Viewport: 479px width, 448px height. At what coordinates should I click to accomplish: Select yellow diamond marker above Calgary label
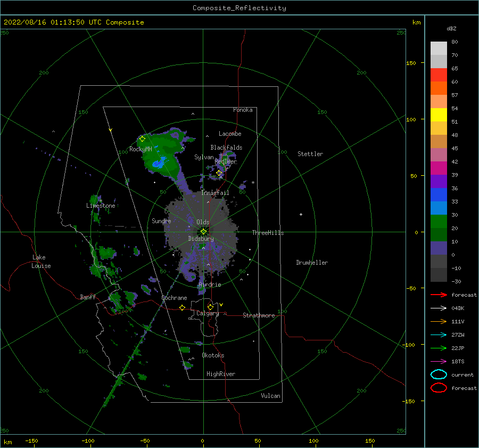210,307
